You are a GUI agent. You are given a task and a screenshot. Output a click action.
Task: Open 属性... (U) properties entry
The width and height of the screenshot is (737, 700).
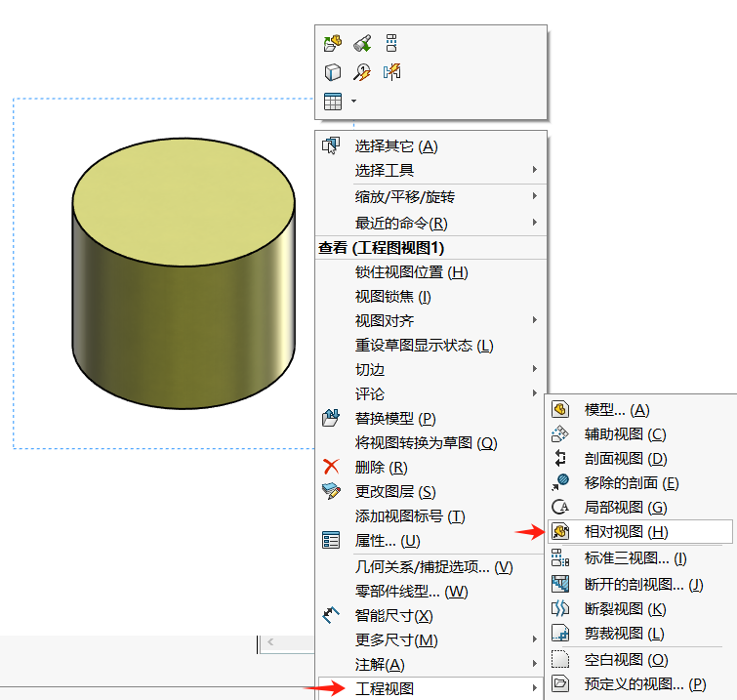387,541
